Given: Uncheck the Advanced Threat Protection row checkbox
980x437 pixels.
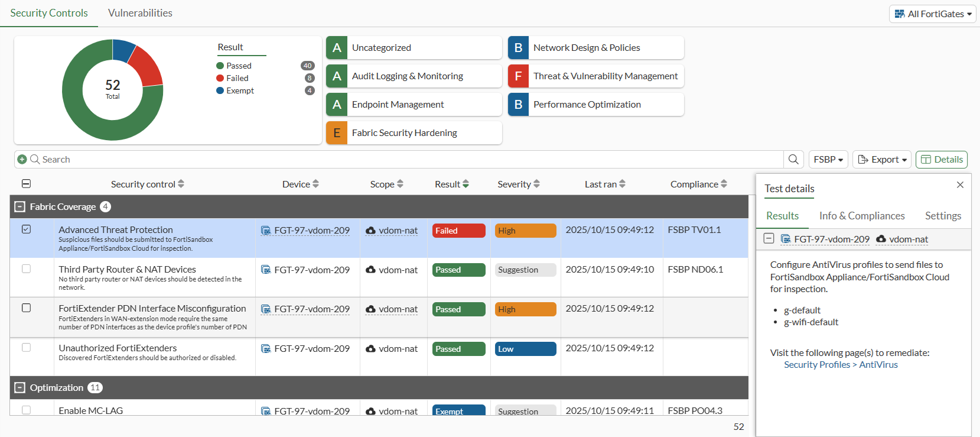Looking at the screenshot, I should coord(26,229).
